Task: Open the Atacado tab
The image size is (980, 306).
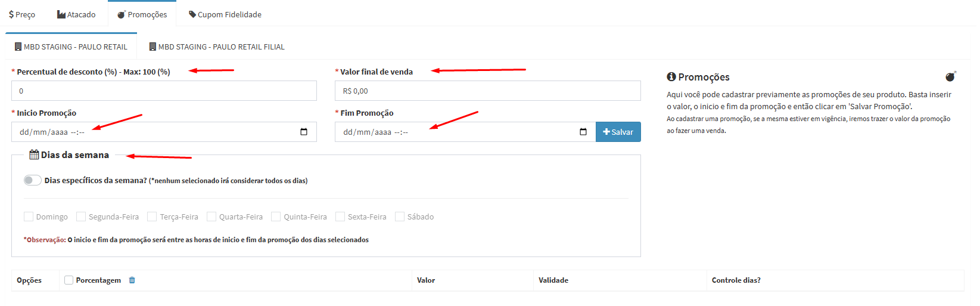Action: click(x=76, y=14)
